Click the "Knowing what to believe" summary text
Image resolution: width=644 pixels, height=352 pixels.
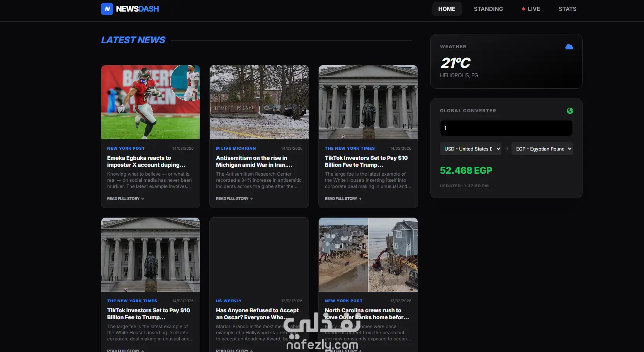(150, 180)
